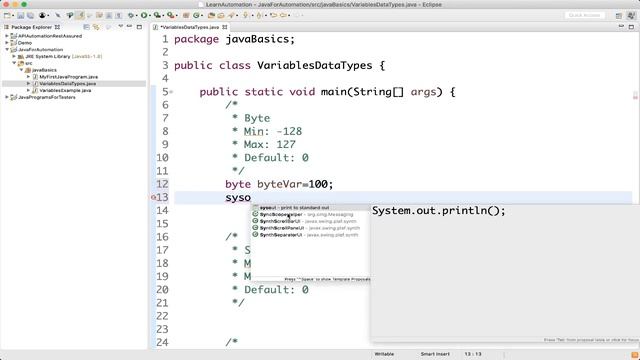Maximize the Package Explorer view
Screen dimensions: 640x360
tap(139, 27)
